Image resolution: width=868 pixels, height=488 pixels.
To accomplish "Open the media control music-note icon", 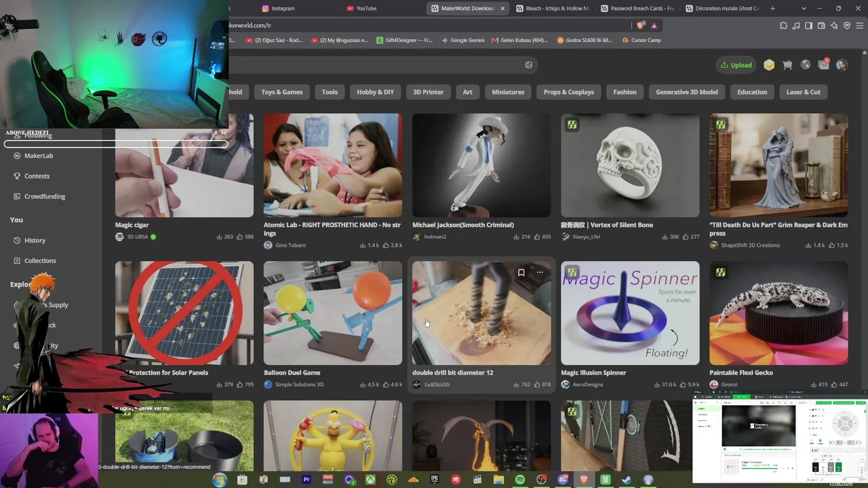I will click(x=796, y=26).
